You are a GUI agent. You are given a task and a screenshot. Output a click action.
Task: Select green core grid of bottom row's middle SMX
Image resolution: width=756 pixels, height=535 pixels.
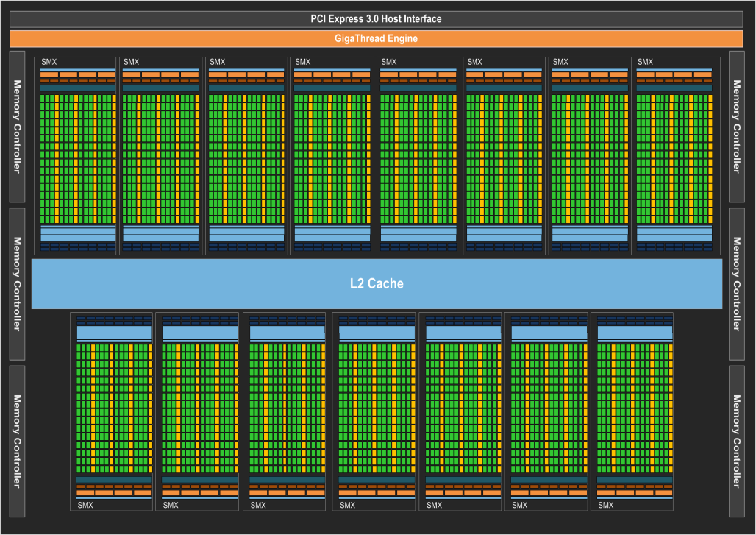tap(374, 408)
